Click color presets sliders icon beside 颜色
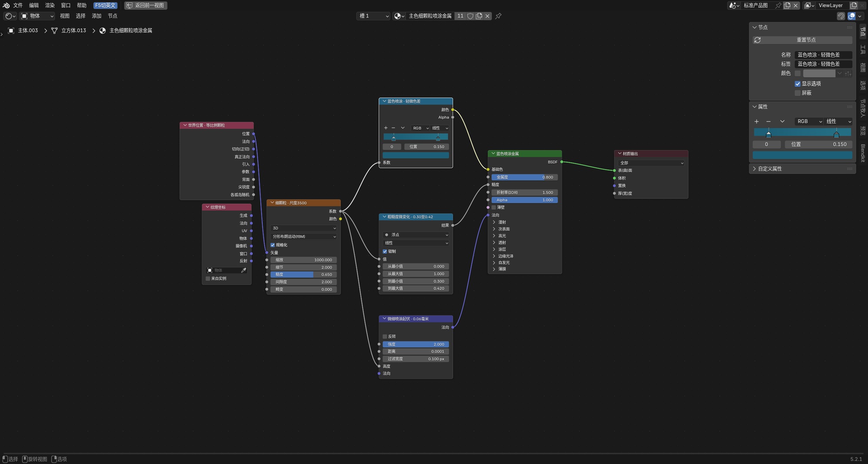This screenshot has width=868, height=464. [848, 73]
